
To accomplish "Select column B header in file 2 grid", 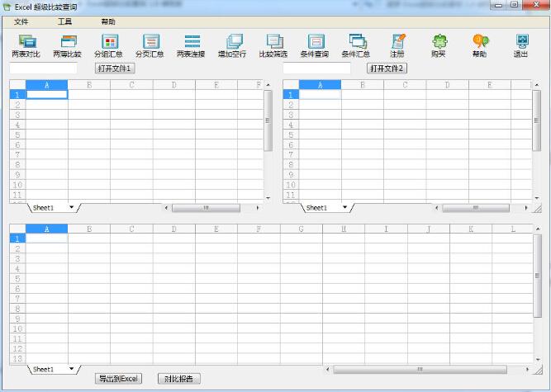I will (x=363, y=84).
